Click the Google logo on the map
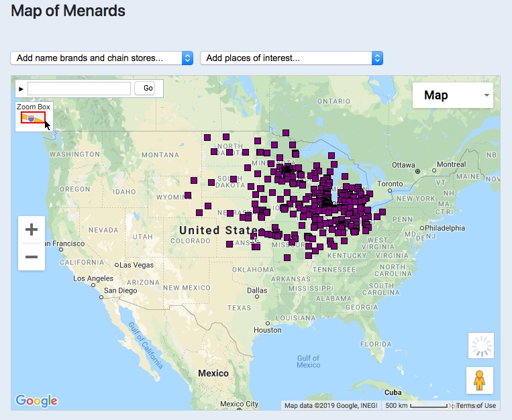 36,401
